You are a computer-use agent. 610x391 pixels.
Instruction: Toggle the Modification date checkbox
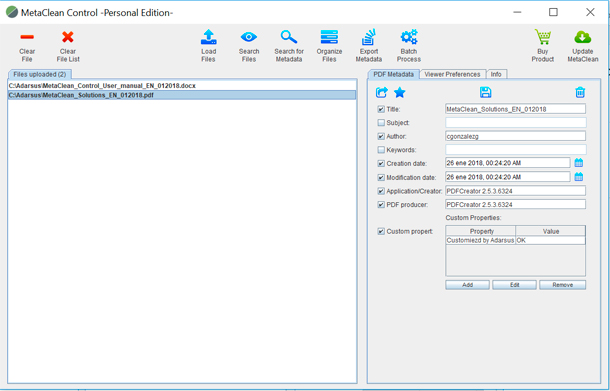[x=381, y=178]
